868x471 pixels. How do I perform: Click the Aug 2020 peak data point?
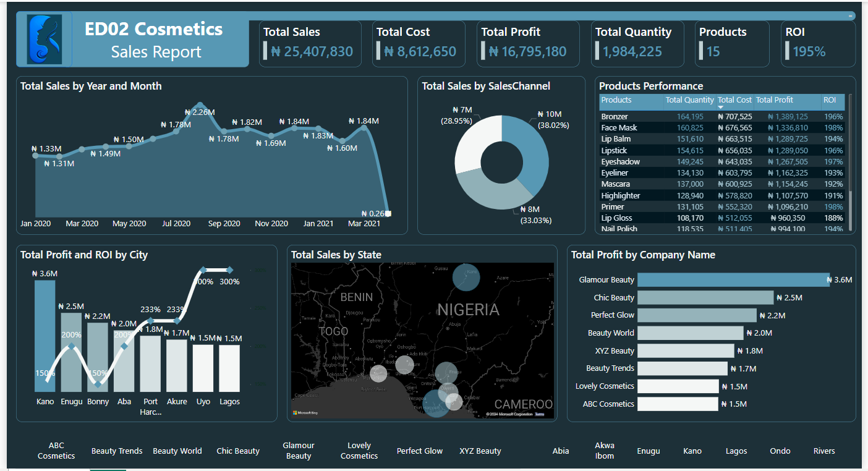click(x=200, y=105)
